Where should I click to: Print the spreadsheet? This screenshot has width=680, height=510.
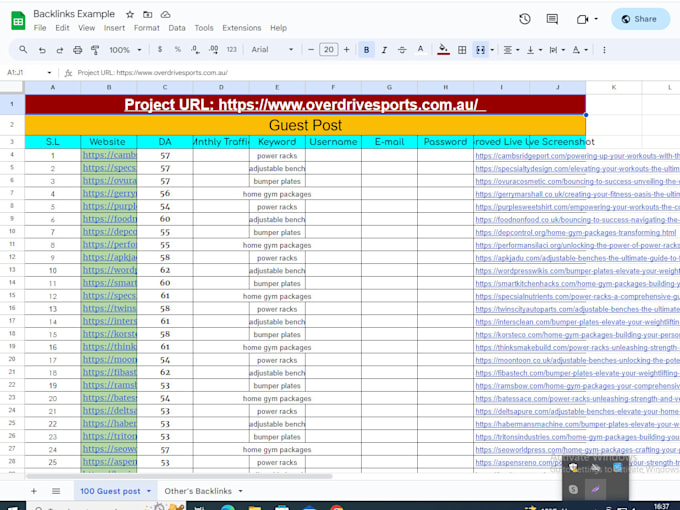pyautogui.click(x=77, y=50)
